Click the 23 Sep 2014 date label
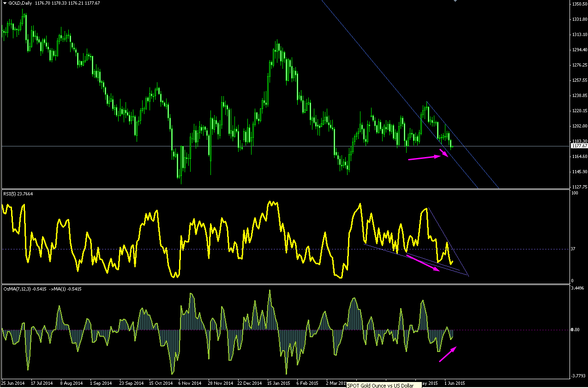 [131, 383]
